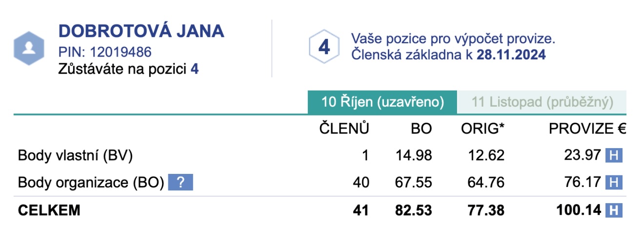Switch to 10 Říjen (uzavřeno) tab
644x225 pixels.
[382, 102]
